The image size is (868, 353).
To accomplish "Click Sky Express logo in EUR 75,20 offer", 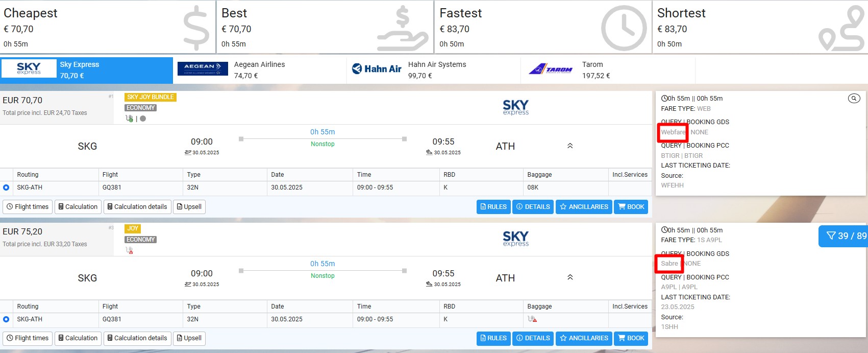I will coord(515,239).
